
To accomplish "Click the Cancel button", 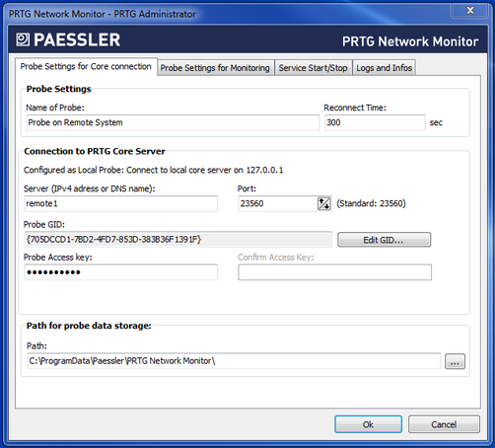I will (444, 424).
